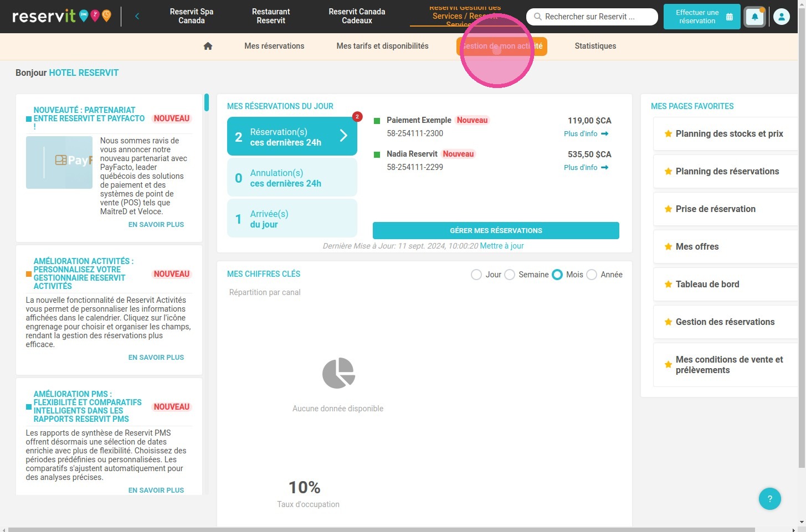The image size is (806, 532).
Task: Click the arrow icon next to Nadia Reservit Plus d'info
Action: pos(604,167)
